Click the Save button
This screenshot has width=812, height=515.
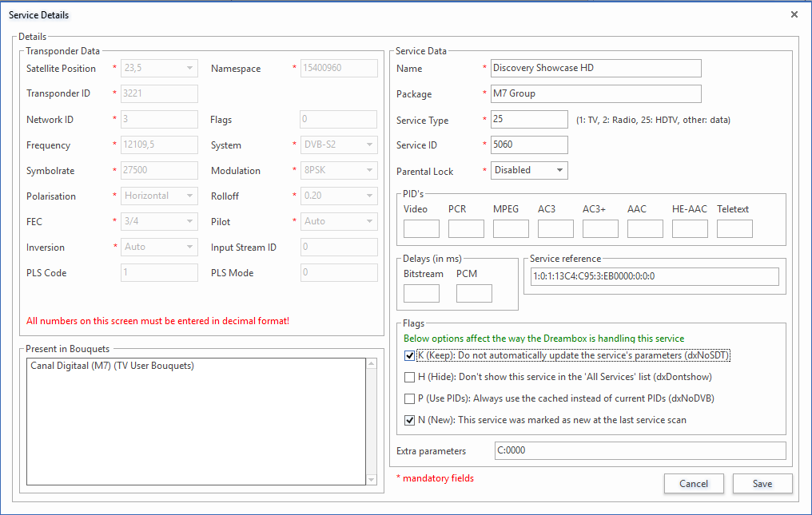(x=762, y=483)
